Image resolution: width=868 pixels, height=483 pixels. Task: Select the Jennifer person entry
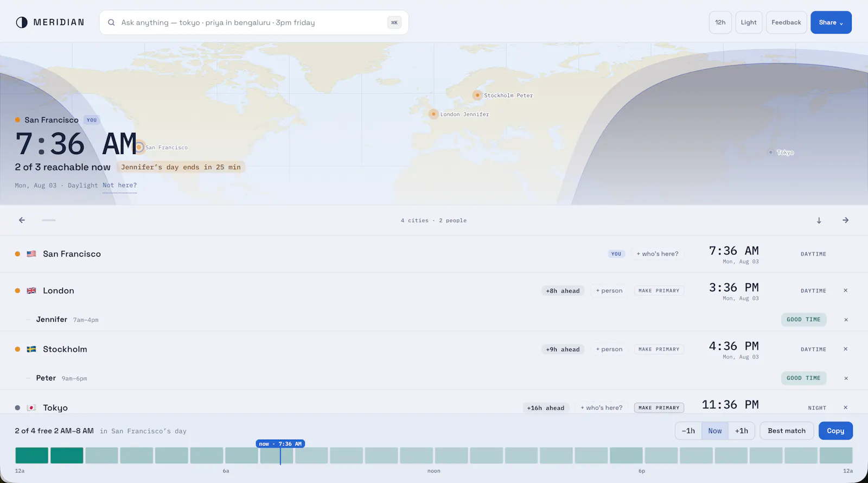coord(52,320)
